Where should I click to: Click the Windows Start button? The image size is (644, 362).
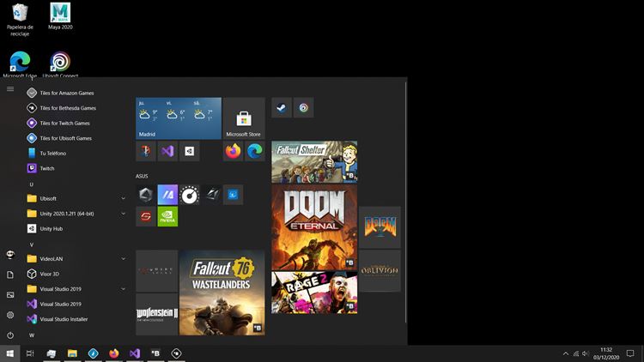click(9, 353)
